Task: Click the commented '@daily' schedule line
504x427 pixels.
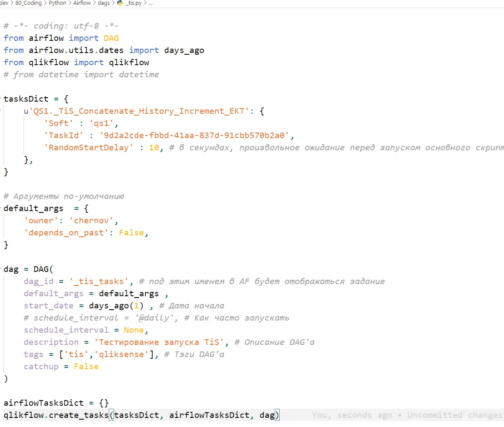Action: [156, 318]
